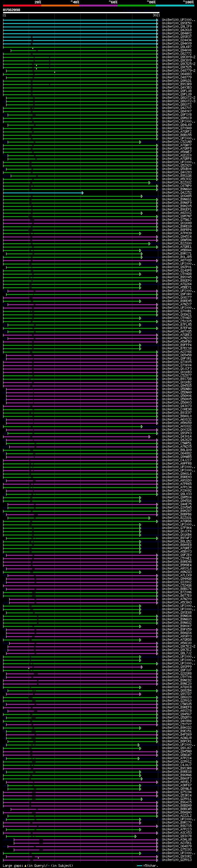Image resolution: width=197 pixels, height=868 pixels.
Task: Click the UniRef100_B9GTS5 label
Action: coord(177,826)
